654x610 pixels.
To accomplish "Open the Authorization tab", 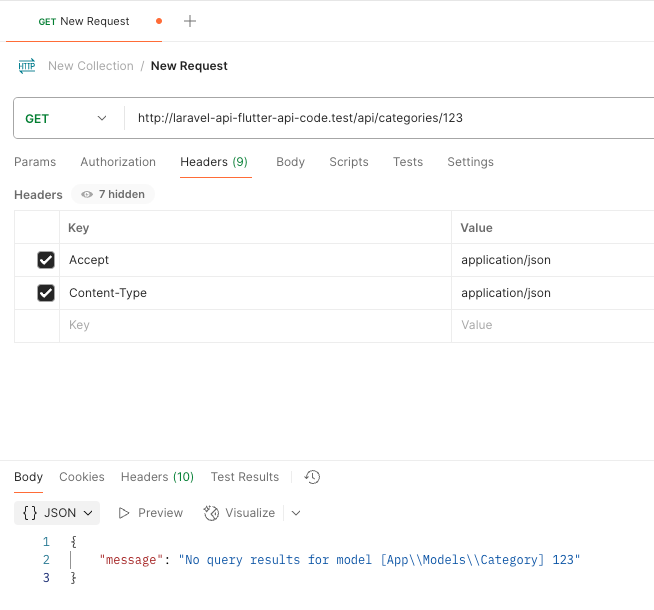I will (x=118, y=162).
